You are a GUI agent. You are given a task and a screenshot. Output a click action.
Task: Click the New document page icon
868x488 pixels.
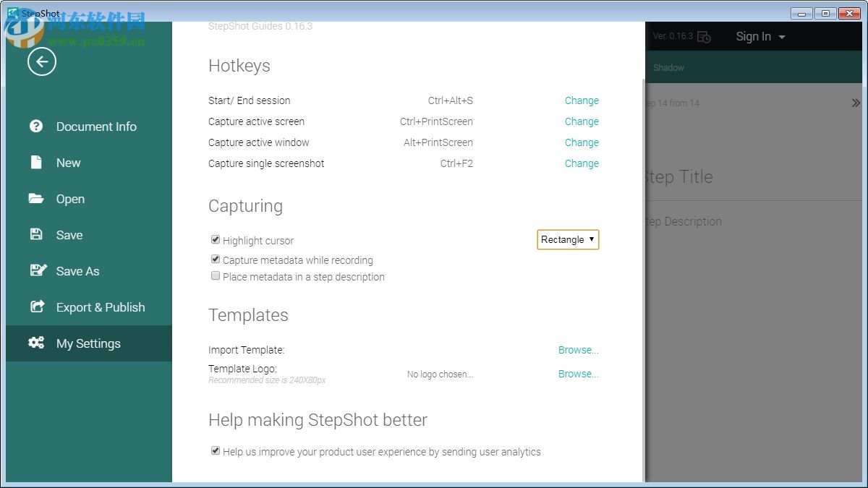(35, 162)
